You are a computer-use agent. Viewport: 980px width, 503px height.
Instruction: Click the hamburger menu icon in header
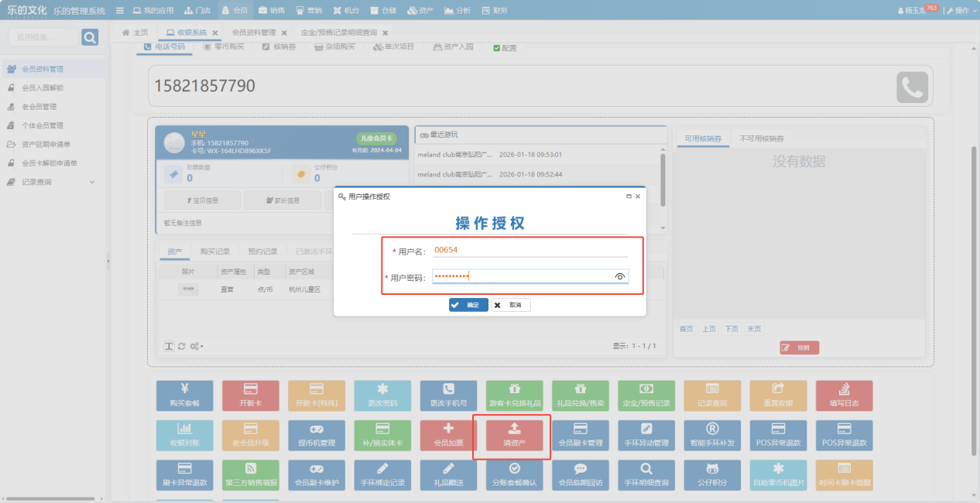click(x=119, y=11)
